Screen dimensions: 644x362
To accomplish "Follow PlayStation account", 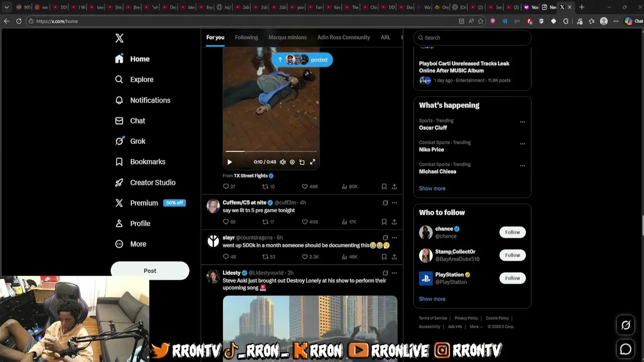I will (x=512, y=278).
